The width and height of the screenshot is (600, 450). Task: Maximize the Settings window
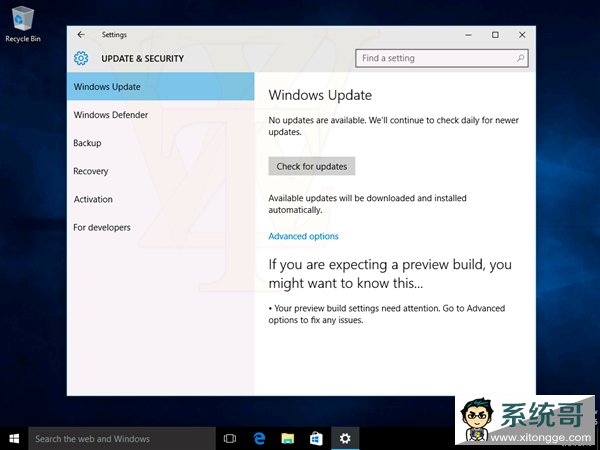click(495, 35)
